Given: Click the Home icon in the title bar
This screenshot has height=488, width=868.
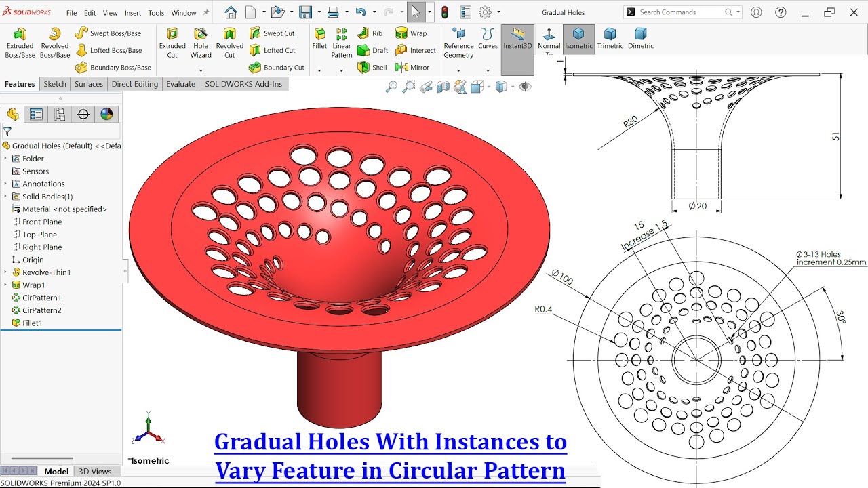Looking at the screenshot, I should [x=231, y=12].
